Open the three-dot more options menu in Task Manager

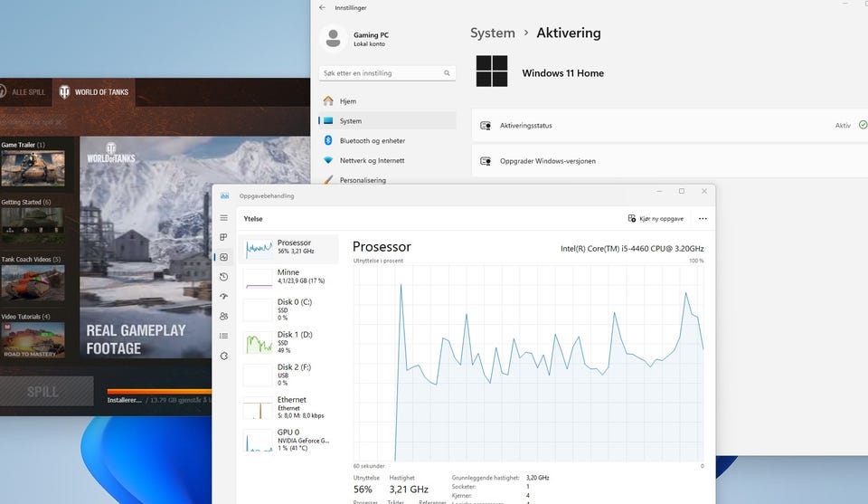703,219
